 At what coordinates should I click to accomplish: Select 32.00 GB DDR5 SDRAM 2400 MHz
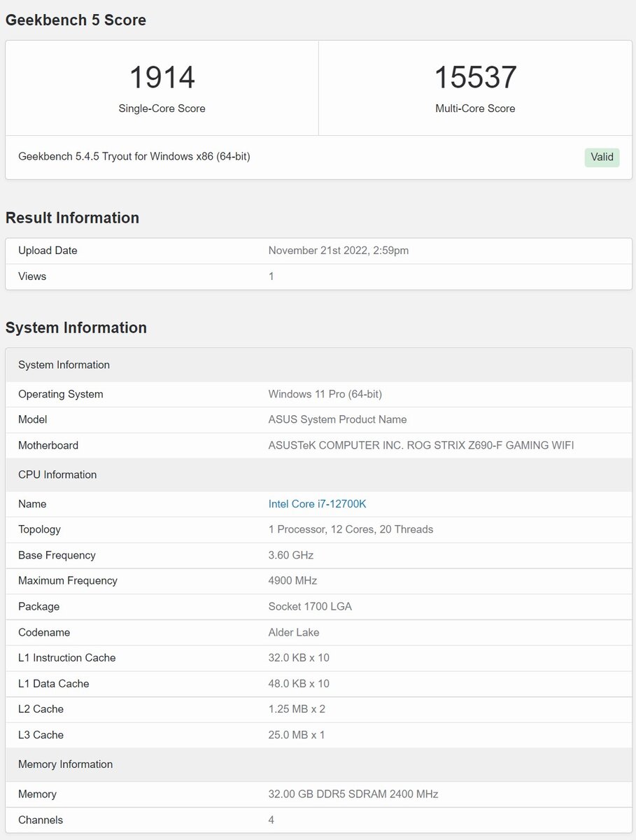click(x=353, y=794)
